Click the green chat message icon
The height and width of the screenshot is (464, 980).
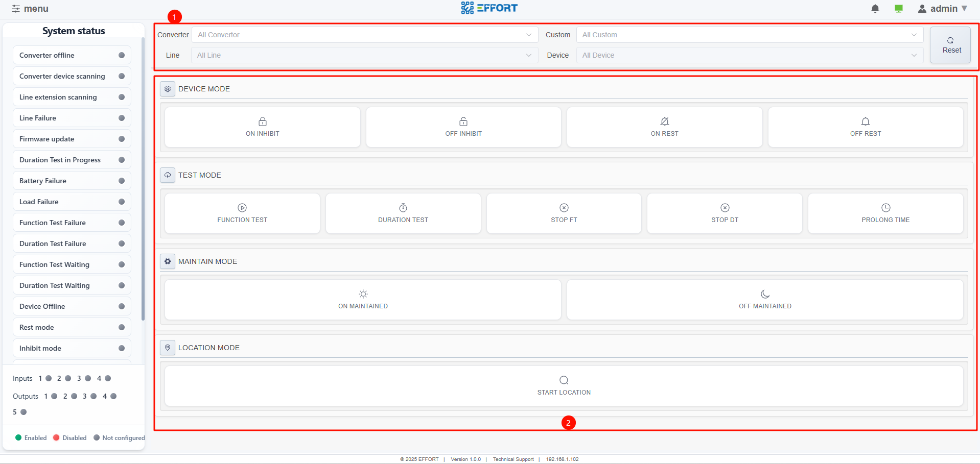[898, 9]
